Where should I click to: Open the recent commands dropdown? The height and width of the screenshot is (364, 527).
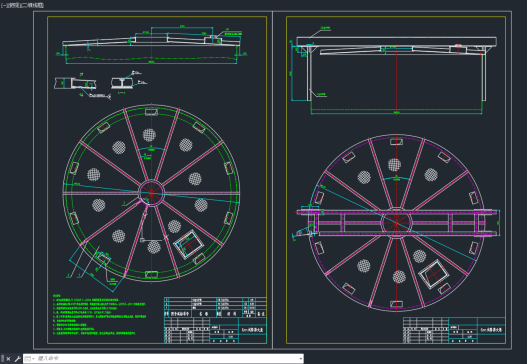tap(30, 359)
